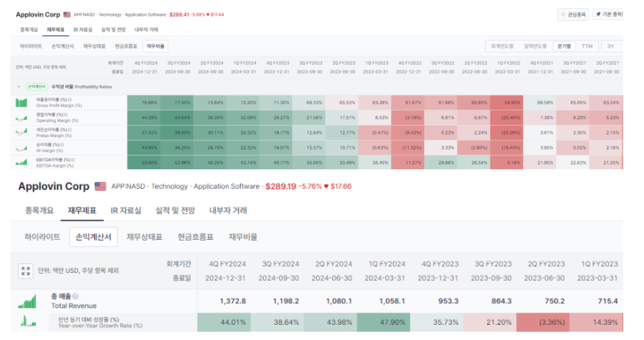
Task: Click the info icon next to 총 매출
Action: point(75,296)
